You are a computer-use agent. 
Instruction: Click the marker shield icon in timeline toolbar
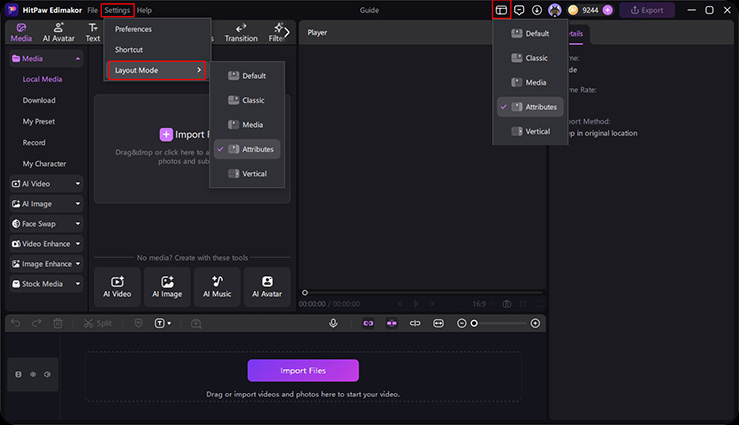(139, 323)
